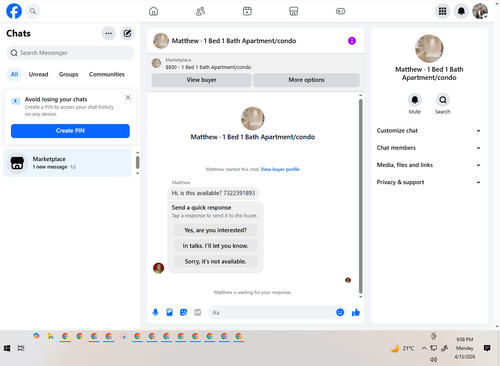Search in conversation with the Search icon
Viewport: 500px width, 366px height.
(x=443, y=100)
